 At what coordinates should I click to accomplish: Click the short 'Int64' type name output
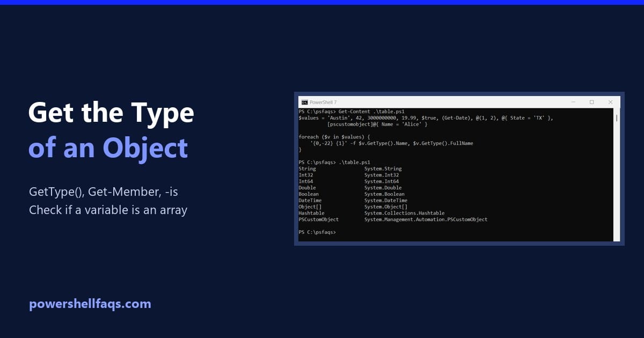[306, 181]
